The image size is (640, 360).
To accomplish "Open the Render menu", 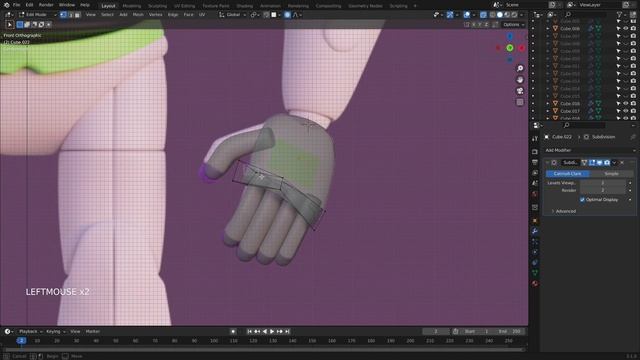I will pyautogui.click(x=46, y=5).
